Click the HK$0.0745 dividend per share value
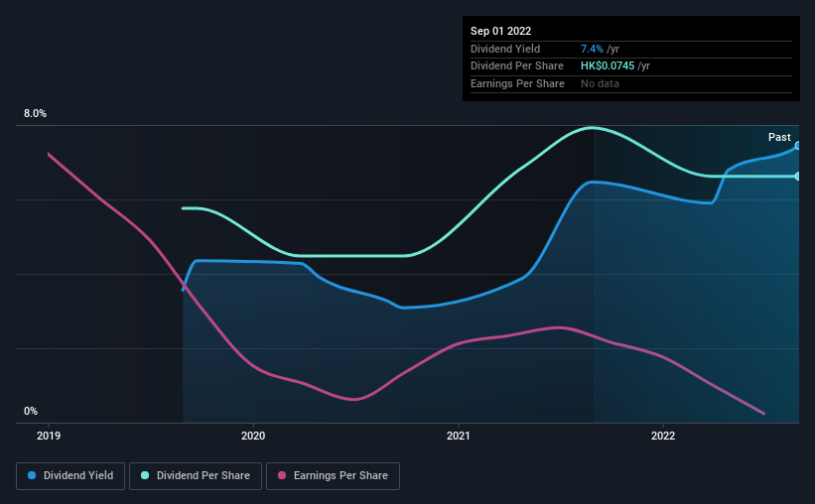 click(x=608, y=66)
